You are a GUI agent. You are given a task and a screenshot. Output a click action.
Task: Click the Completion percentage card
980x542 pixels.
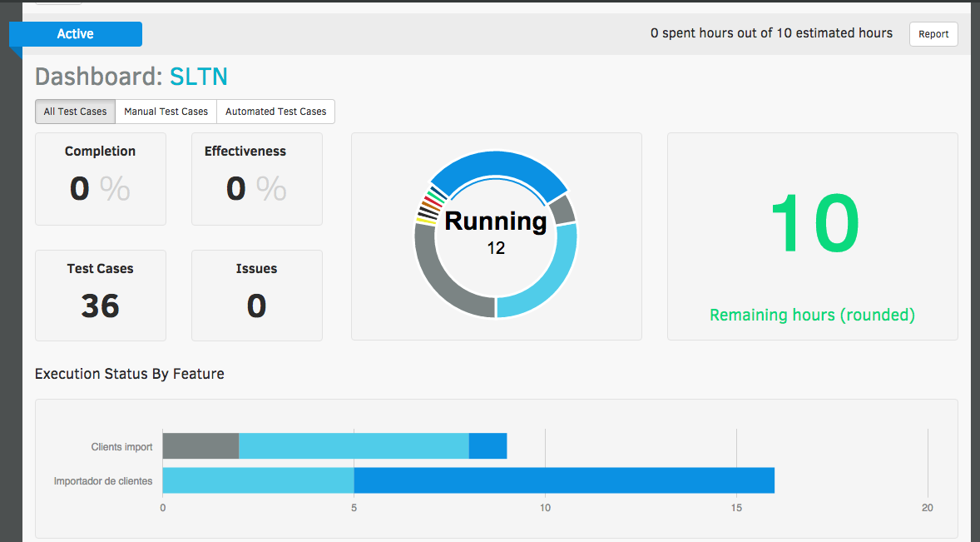point(100,178)
